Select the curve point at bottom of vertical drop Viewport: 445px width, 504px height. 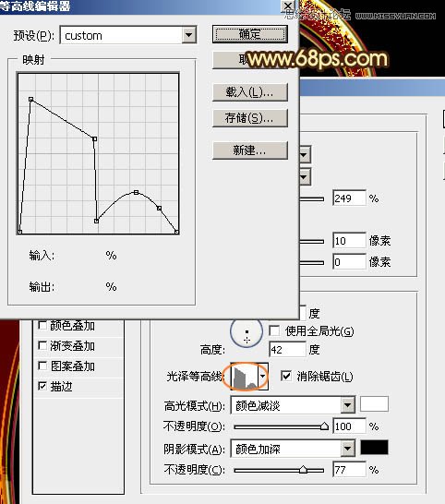coord(96,221)
